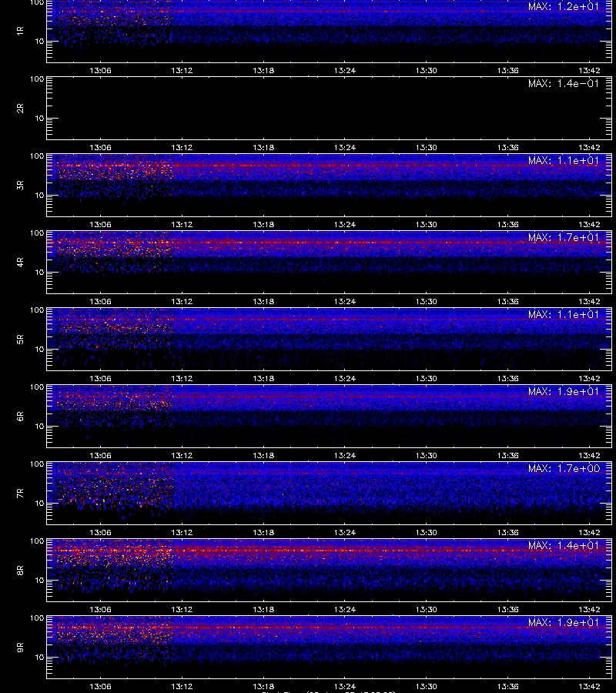The width and height of the screenshot is (616, 693).
Task: Click the 13:24 time tick under panel 4R
Action: click(345, 301)
